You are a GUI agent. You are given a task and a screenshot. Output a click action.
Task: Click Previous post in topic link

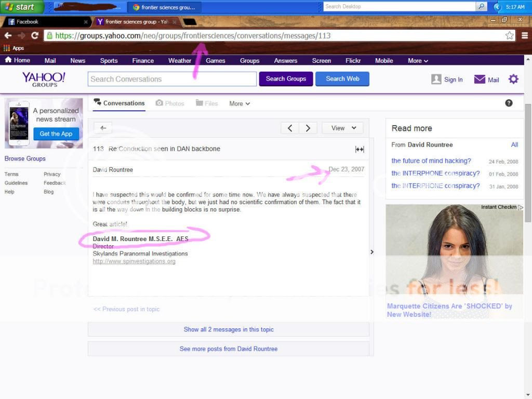(x=126, y=309)
